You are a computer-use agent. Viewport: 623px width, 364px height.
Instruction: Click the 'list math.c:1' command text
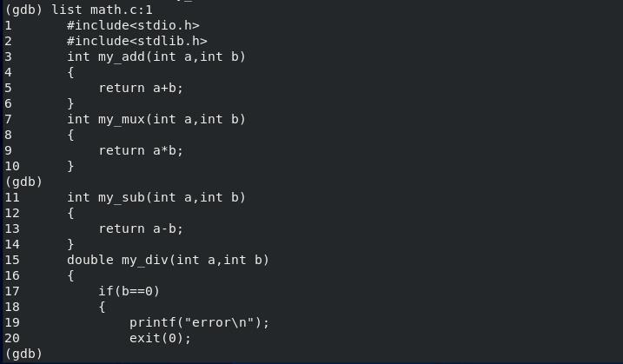click(x=102, y=10)
